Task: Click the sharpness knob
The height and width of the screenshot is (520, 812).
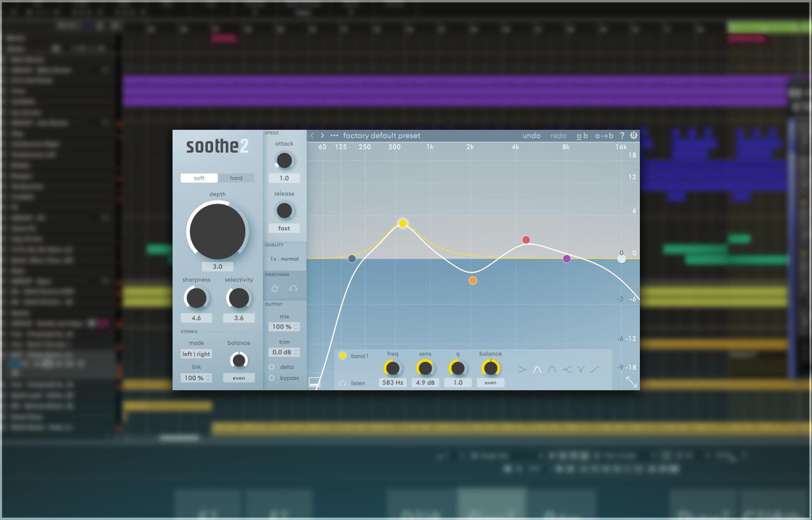Action: (x=196, y=298)
